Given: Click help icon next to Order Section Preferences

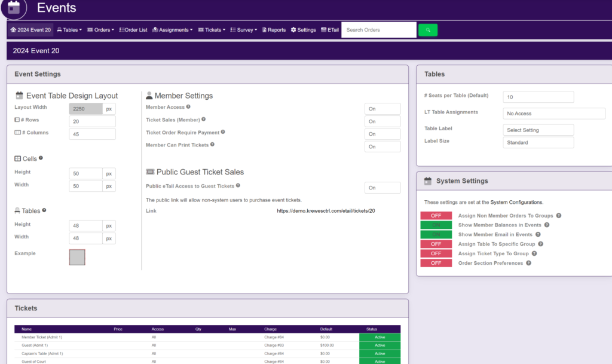Looking at the screenshot, I should click(528, 263).
